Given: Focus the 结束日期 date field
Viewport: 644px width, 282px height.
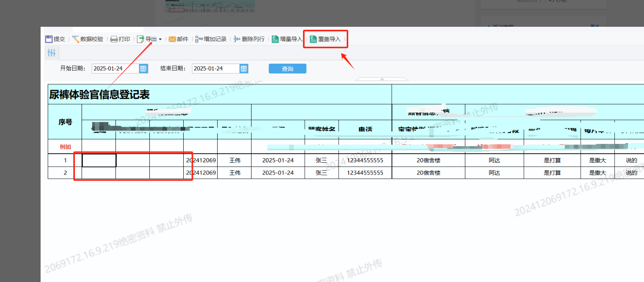Looking at the screenshot, I should tap(216, 69).
